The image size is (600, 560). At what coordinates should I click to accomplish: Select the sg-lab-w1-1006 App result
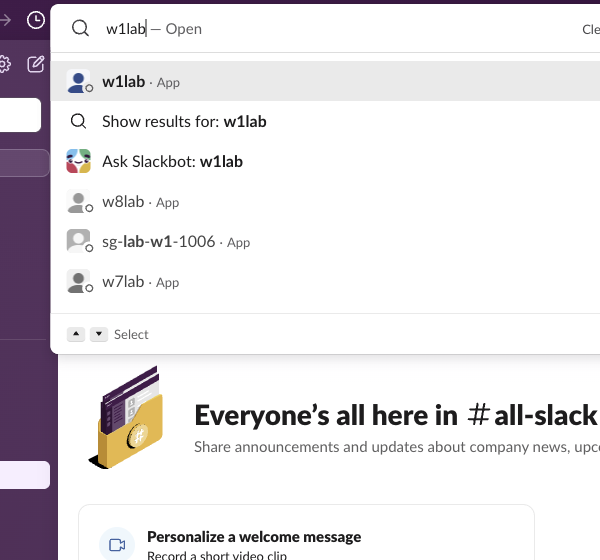click(325, 241)
